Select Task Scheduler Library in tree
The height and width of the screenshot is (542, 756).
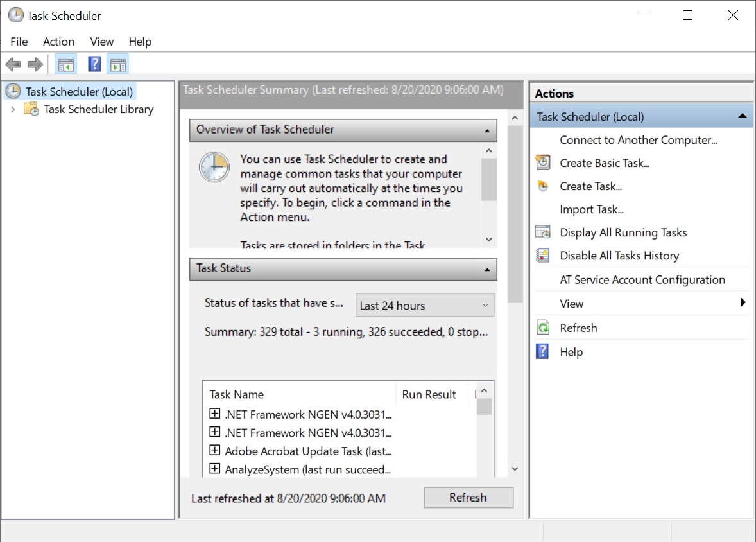(98, 110)
